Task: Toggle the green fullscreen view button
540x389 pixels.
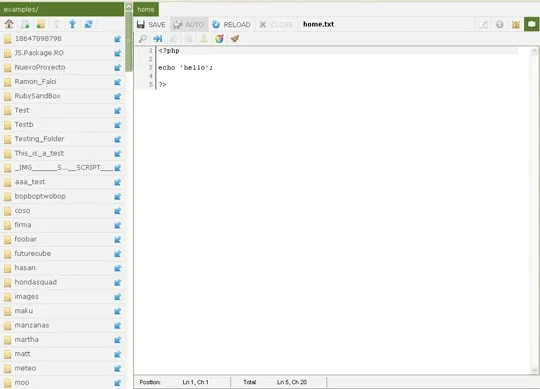Action: coord(531,24)
